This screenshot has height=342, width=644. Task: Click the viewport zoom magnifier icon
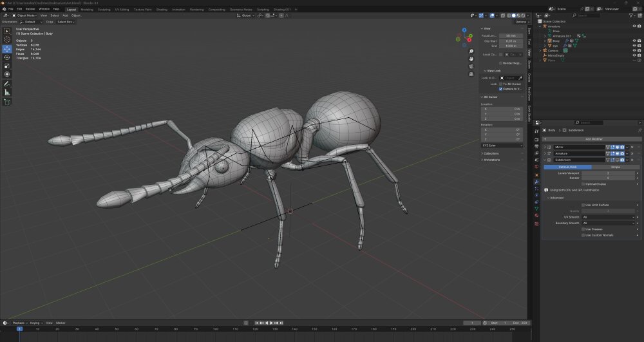[x=471, y=52]
